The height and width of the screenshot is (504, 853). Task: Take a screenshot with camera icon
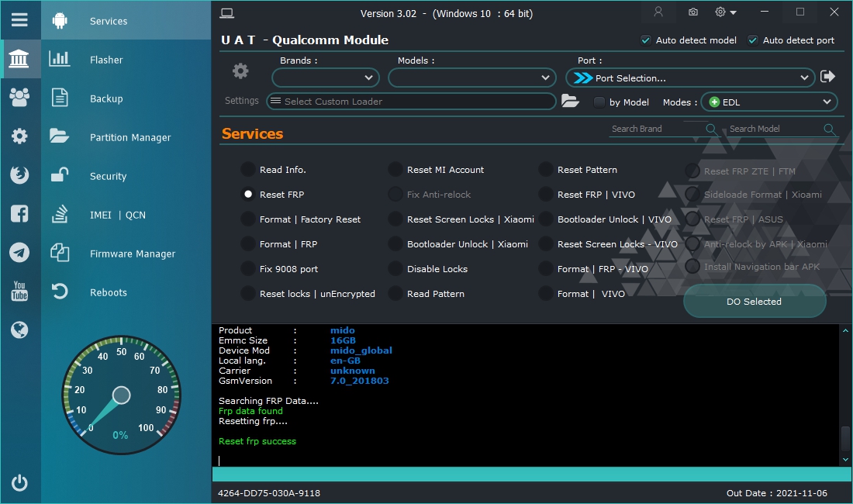point(693,12)
